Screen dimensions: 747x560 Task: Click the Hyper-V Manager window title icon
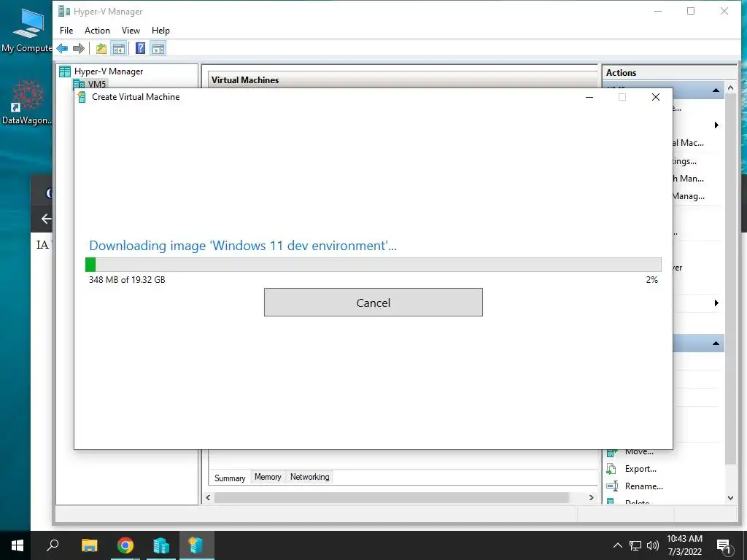(64, 11)
